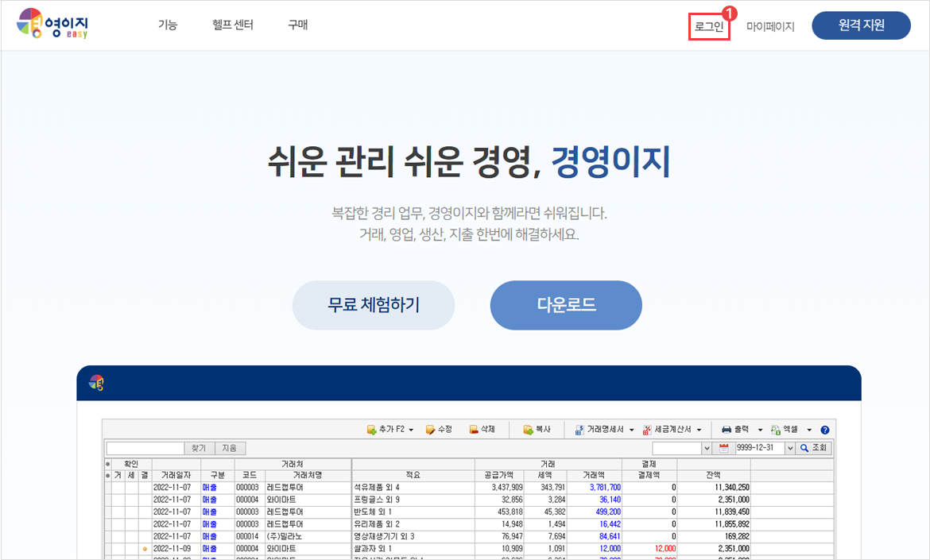Screen dimensions: 930x560
Task: Click the 삭제 delete toolbar icon
Action: (473, 430)
